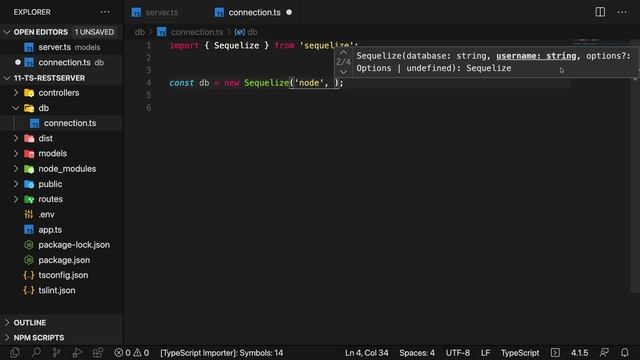
Task: Open editor more actions ellipsis
Action: (622, 12)
